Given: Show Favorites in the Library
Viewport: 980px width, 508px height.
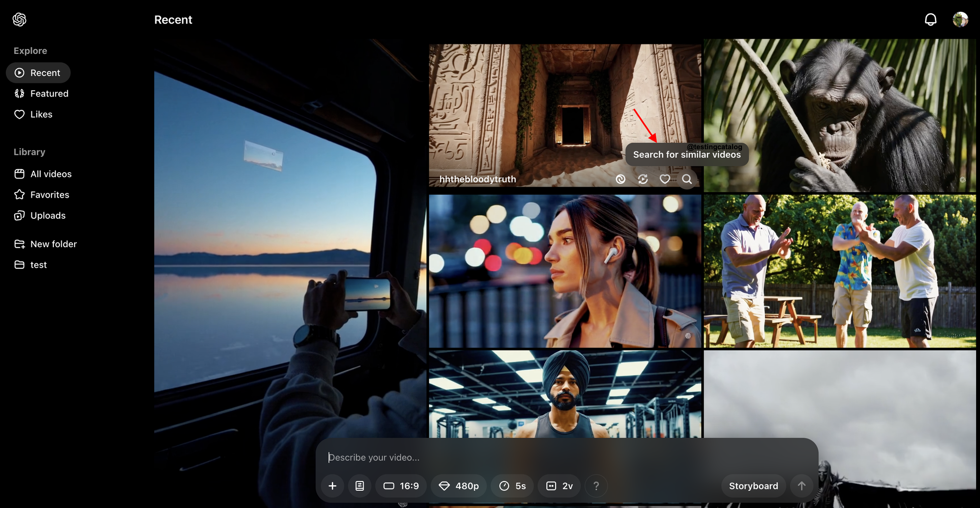Looking at the screenshot, I should [42, 195].
